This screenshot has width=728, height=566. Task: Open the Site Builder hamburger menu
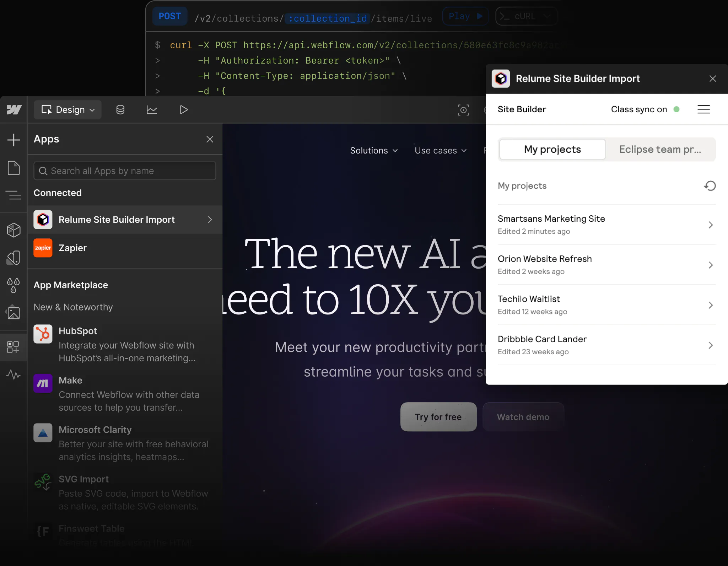(703, 109)
